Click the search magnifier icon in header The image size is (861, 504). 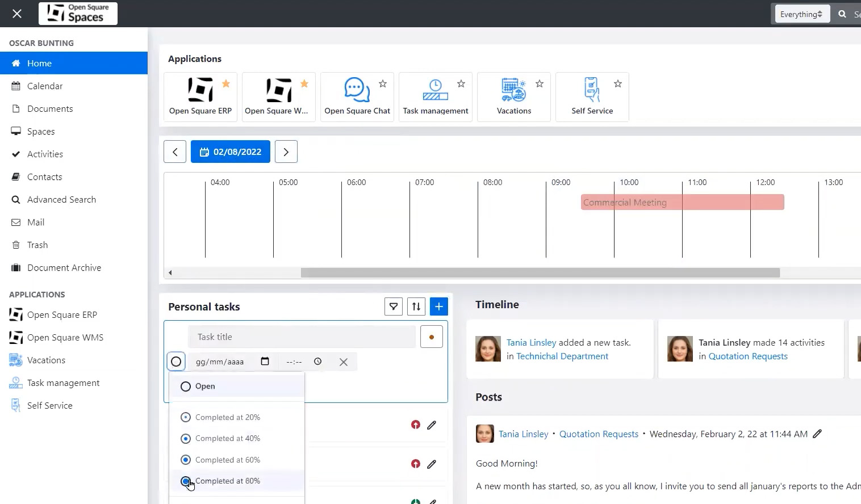pos(842,14)
